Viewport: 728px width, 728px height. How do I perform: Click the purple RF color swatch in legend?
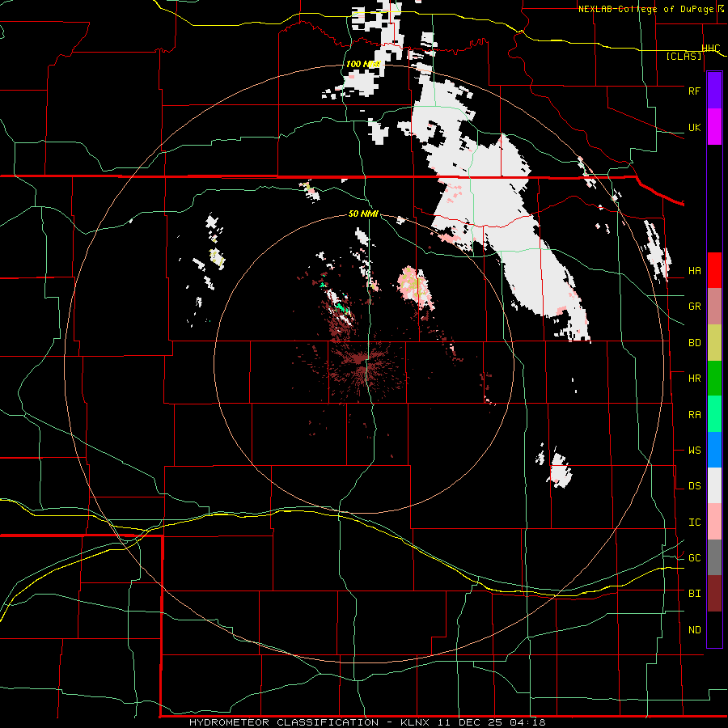[x=714, y=91]
